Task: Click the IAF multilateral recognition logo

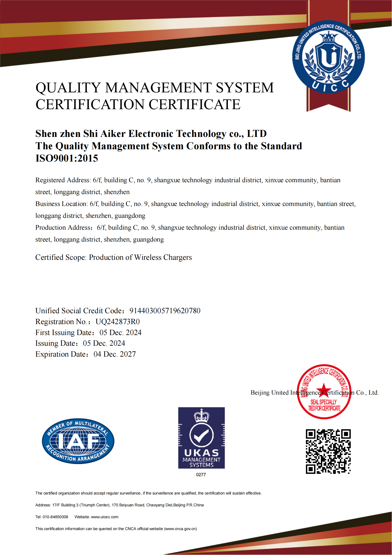Action: click(78, 441)
